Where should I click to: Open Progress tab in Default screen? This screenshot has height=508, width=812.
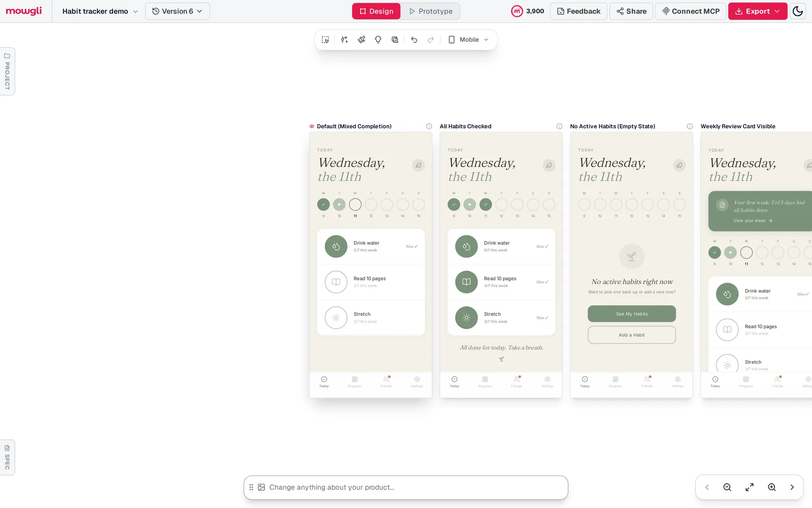click(x=355, y=382)
